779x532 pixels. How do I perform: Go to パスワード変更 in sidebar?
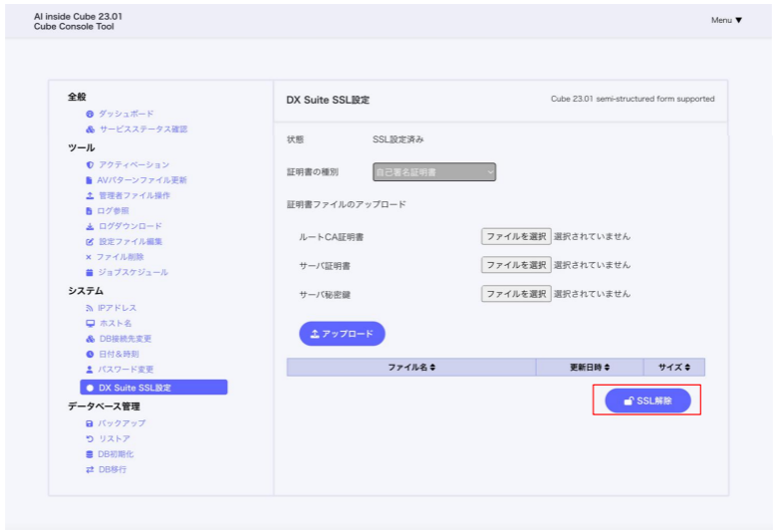tap(126, 370)
